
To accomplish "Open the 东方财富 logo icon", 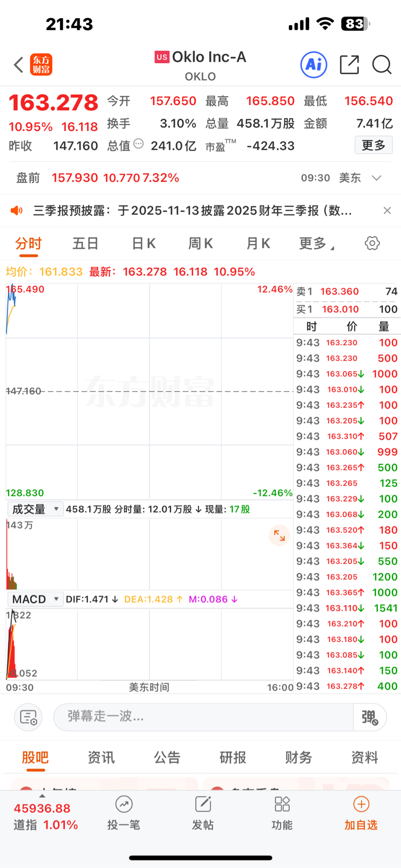I will (41, 65).
